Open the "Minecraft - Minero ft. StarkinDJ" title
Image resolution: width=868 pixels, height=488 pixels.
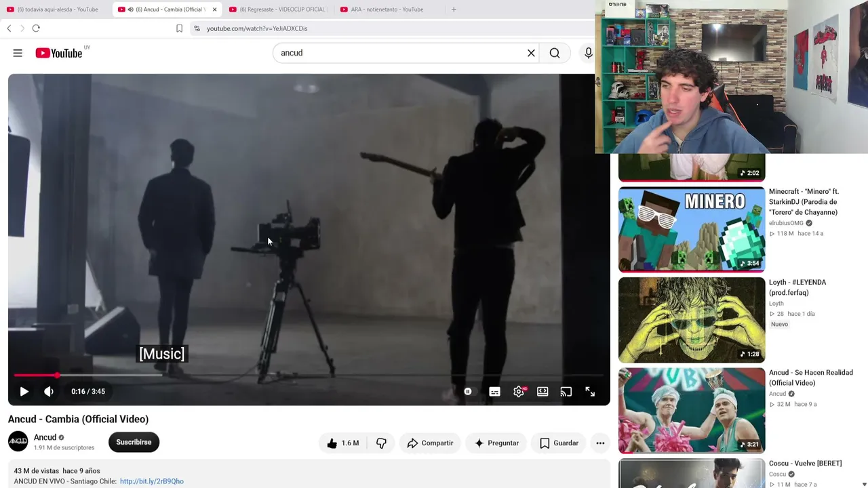[804, 202]
